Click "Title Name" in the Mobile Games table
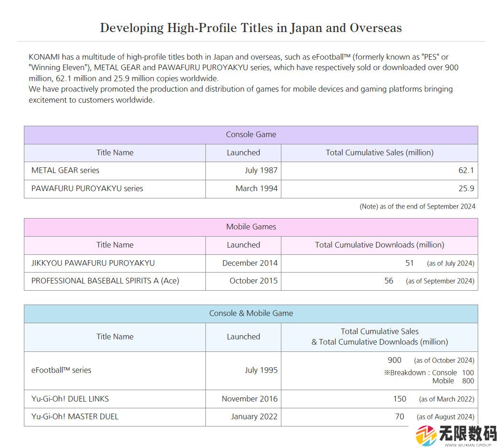504x448 pixels. [115, 245]
